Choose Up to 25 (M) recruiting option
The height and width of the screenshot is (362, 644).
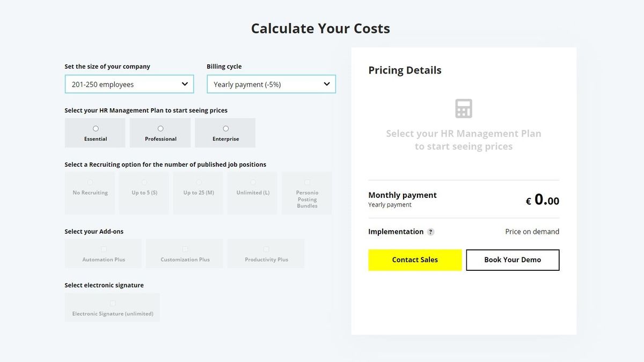click(199, 193)
